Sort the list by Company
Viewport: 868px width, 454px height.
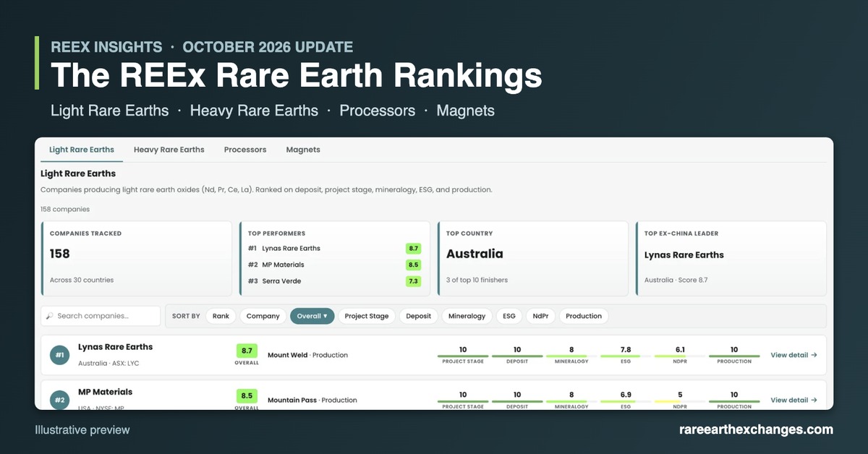click(263, 316)
